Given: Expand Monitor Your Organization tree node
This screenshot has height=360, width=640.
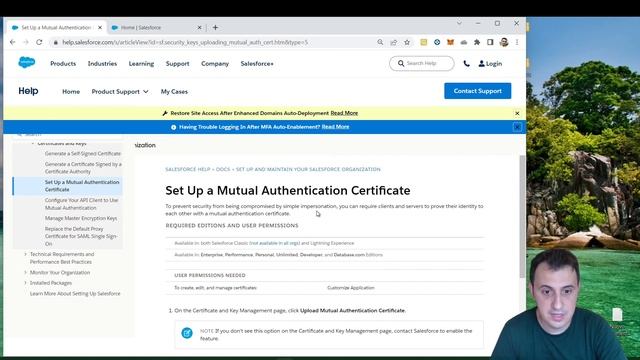Looking at the screenshot, I should [x=25, y=272].
